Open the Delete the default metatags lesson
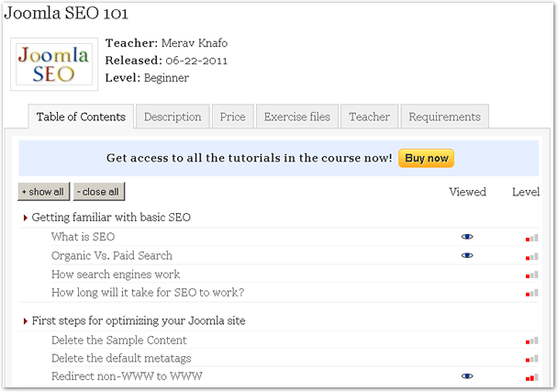Viewport: 558px width, 392px height. click(121, 358)
